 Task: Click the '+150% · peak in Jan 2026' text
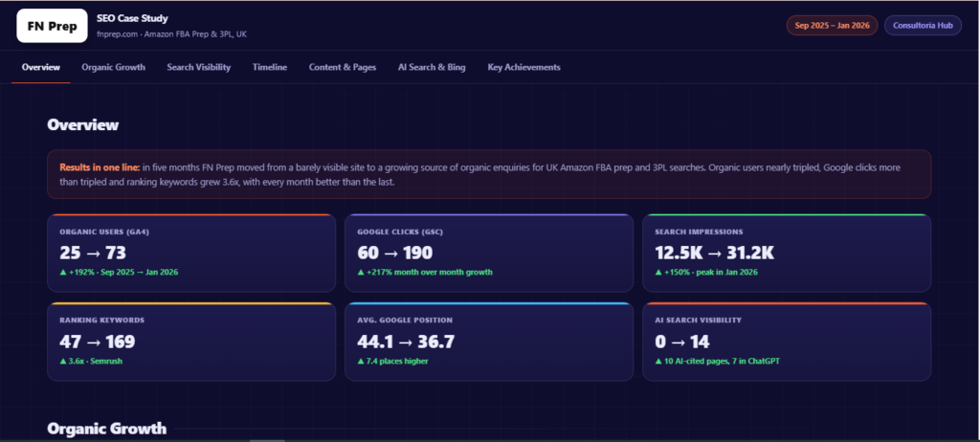706,273
